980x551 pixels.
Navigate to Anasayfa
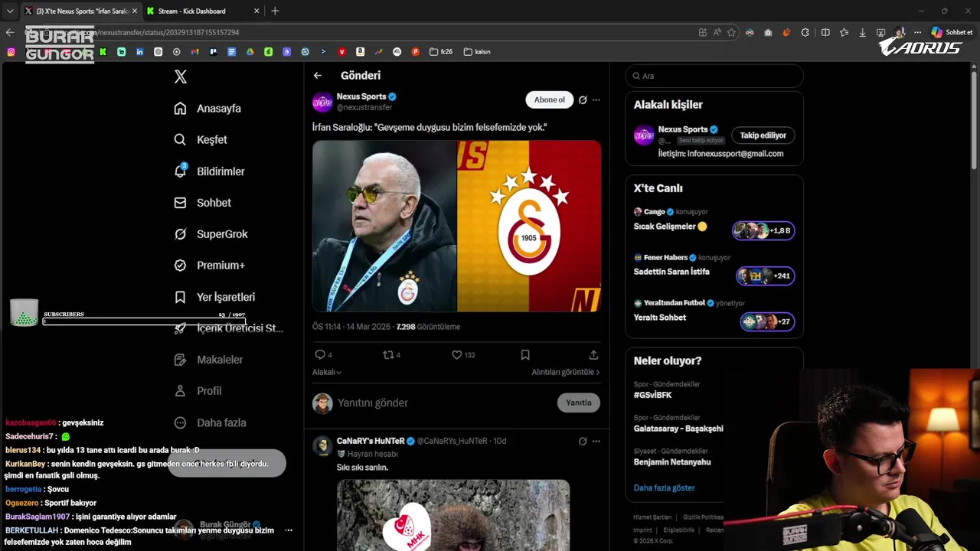[207, 109]
